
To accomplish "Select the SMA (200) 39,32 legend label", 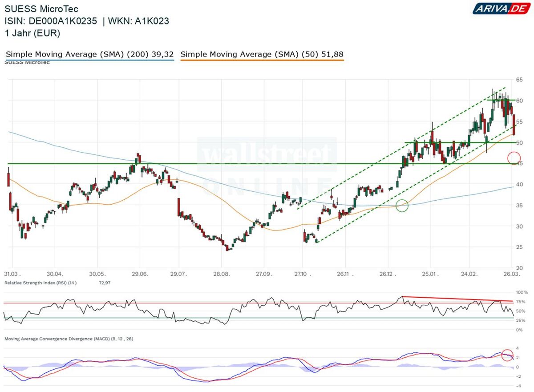I will [89, 54].
